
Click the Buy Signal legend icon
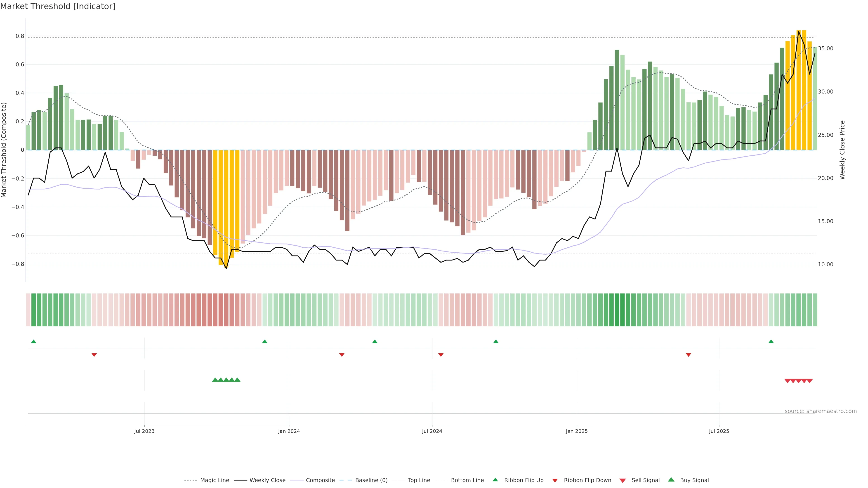pos(671,480)
